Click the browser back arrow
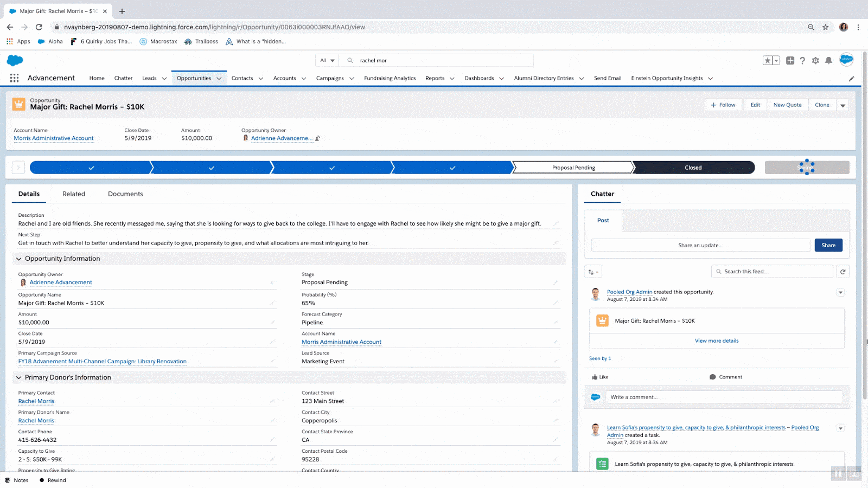Image resolution: width=868 pixels, height=488 pixels. coord(10,27)
